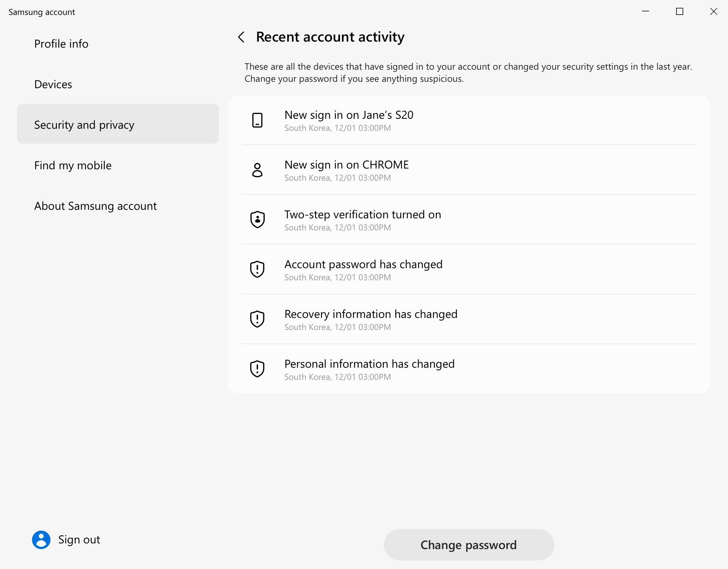
Task: Click the back arrow beside Recent account activity
Action: (241, 37)
